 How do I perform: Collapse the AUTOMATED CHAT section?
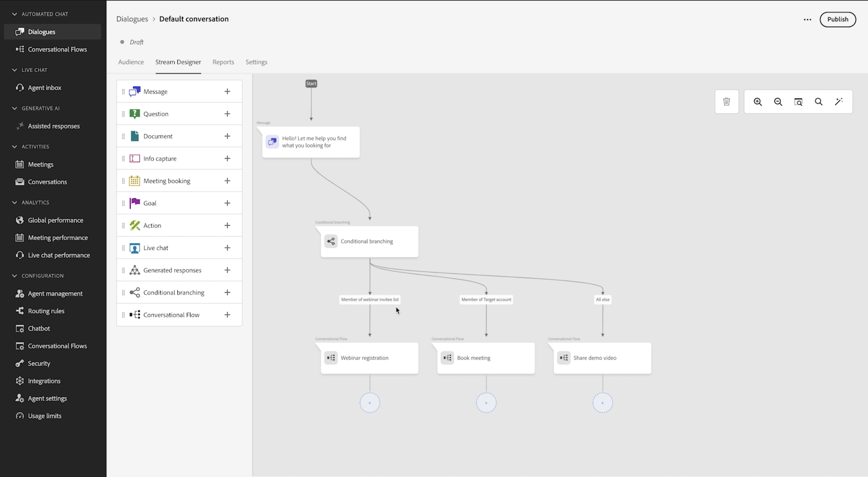pyautogui.click(x=14, y=14)
